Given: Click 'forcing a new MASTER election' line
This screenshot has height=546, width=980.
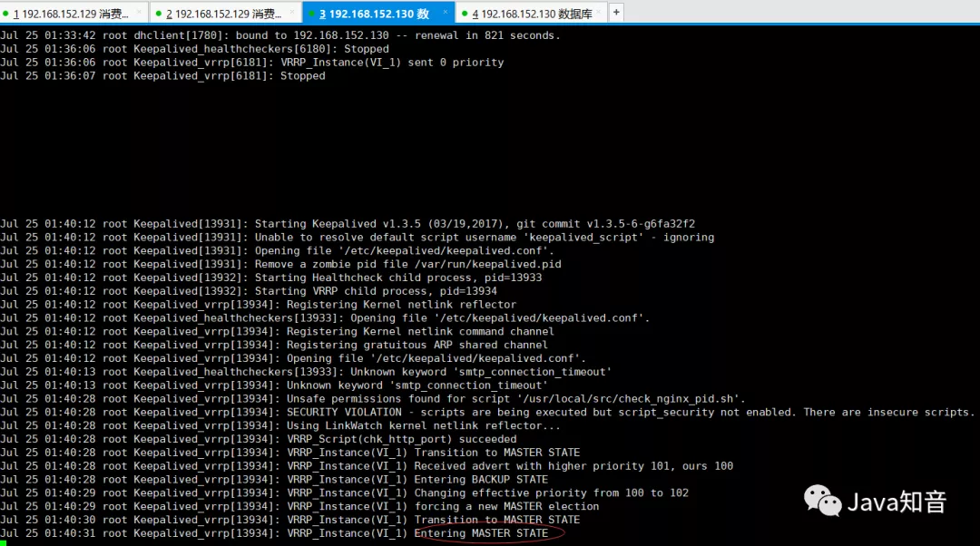Looking at the screenshot, I should tap(299, 506).
